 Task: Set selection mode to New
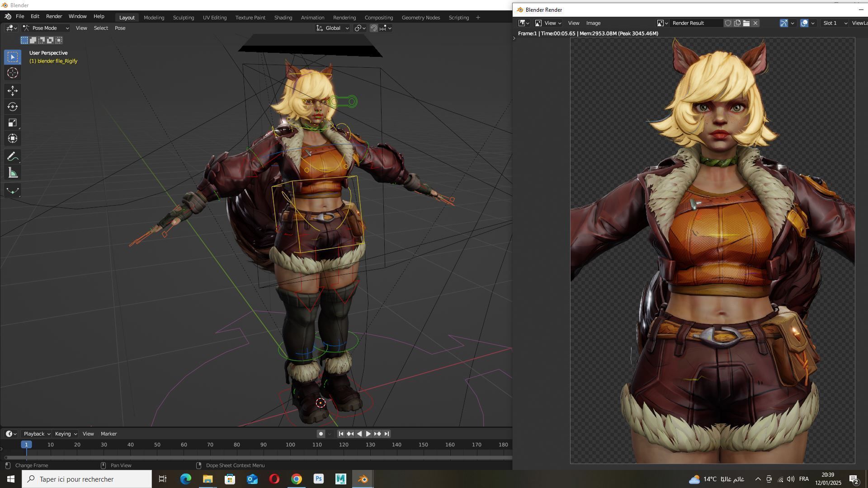tap(24, 40)
